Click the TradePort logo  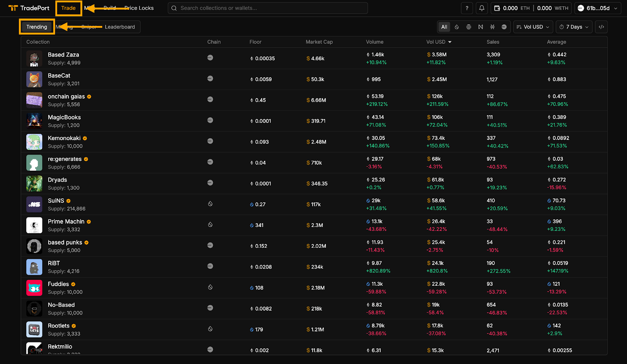pyautogui.click(x=29, y=8)
